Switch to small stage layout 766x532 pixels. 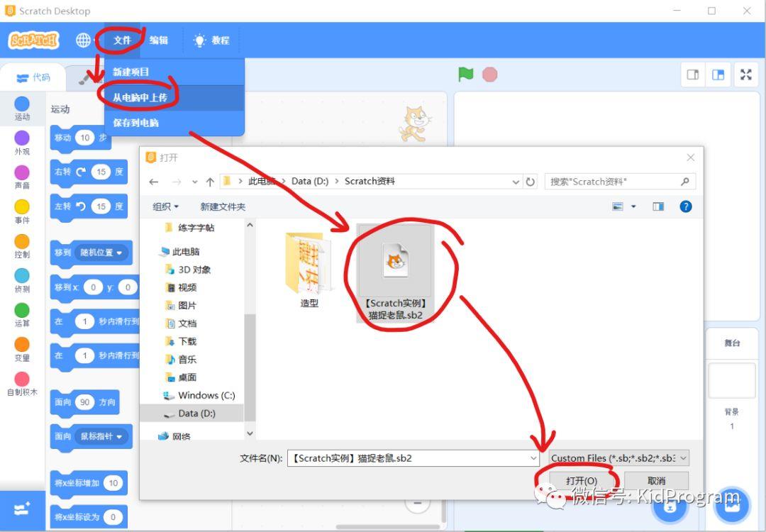(x=693, y=74)
